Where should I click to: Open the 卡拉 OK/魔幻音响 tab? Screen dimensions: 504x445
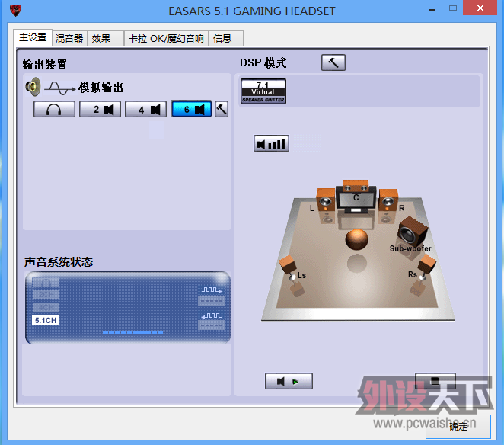pos(166,38)
